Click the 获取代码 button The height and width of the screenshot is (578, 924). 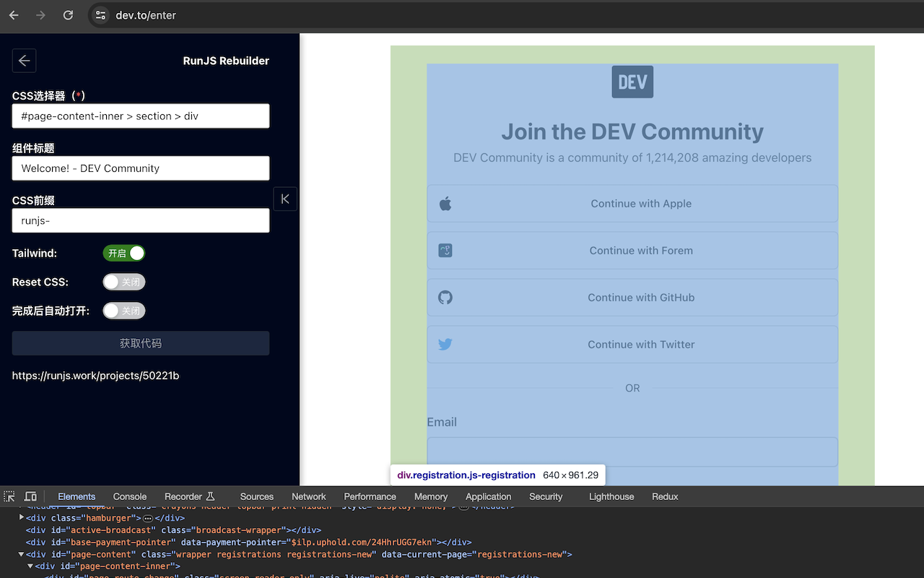pyautogui.click(x=141, y=343)
